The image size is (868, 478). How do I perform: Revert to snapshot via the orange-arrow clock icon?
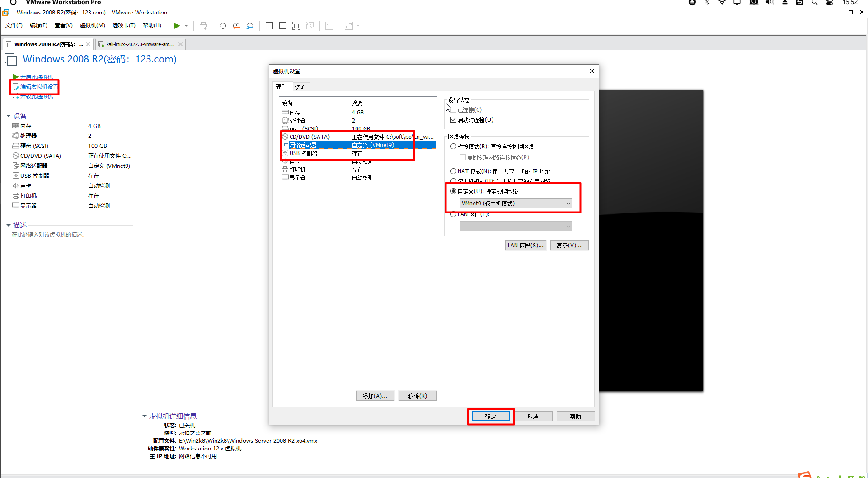236,26
